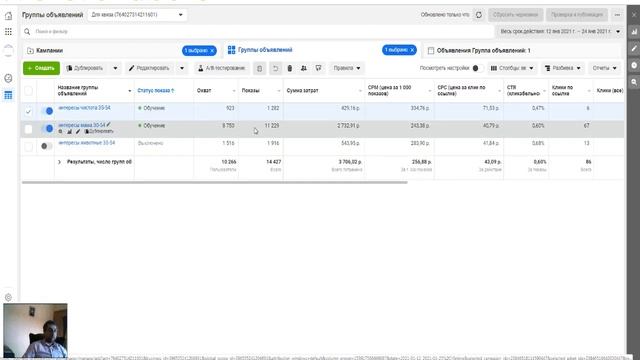Click the Дублировать toolbar button
Screen dimensions: 640x360
point(85,68)
